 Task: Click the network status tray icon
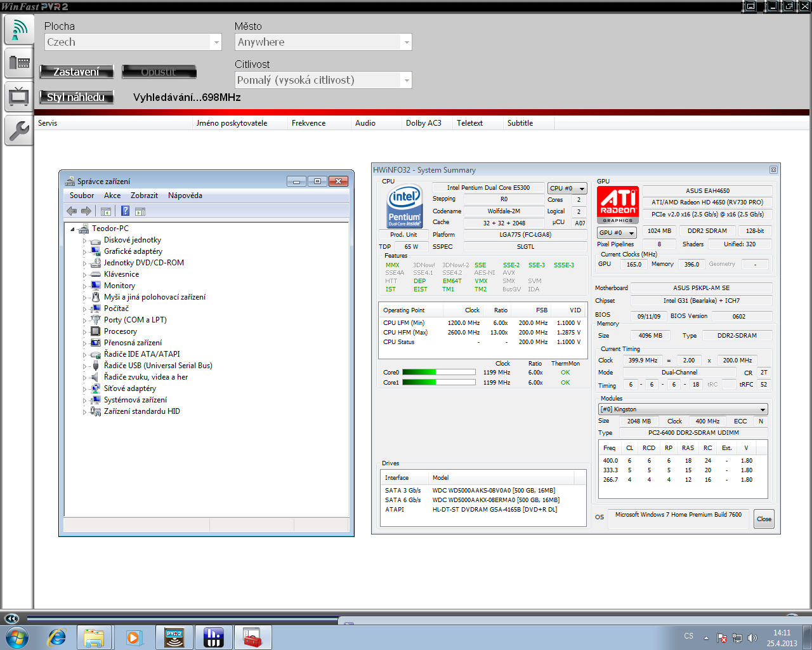(737, 638)
